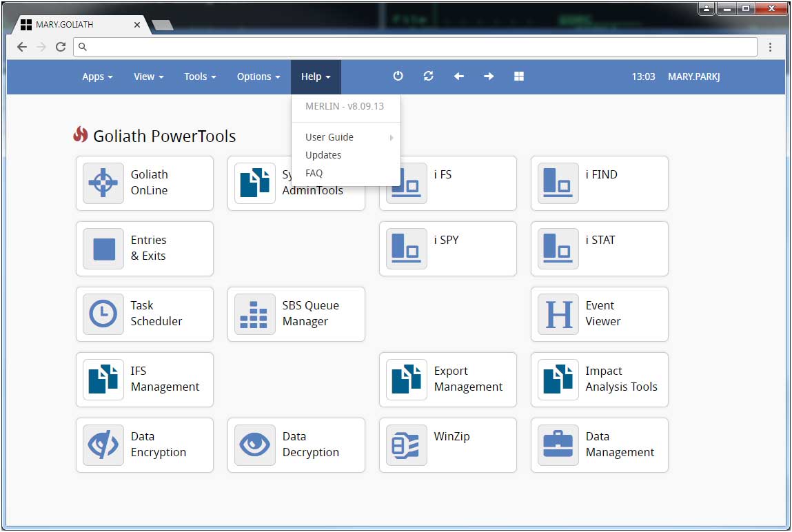
Task: Expand the Options dropdown menu
Action: [258, 76]
